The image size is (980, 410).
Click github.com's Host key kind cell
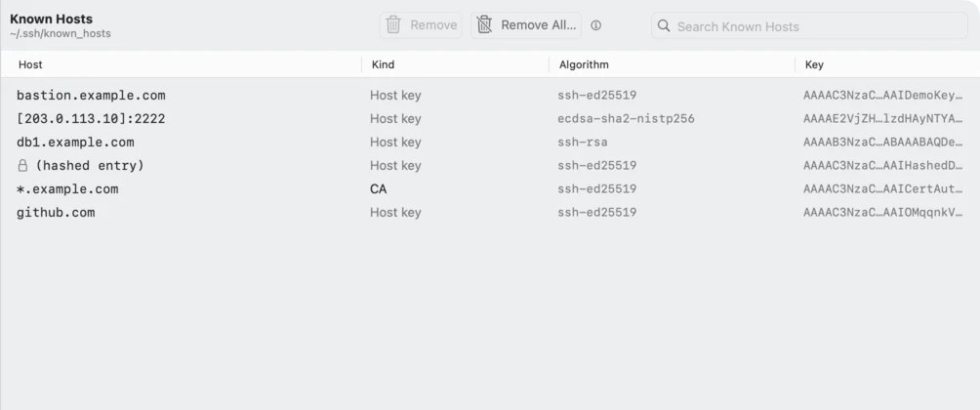[395, 213]
